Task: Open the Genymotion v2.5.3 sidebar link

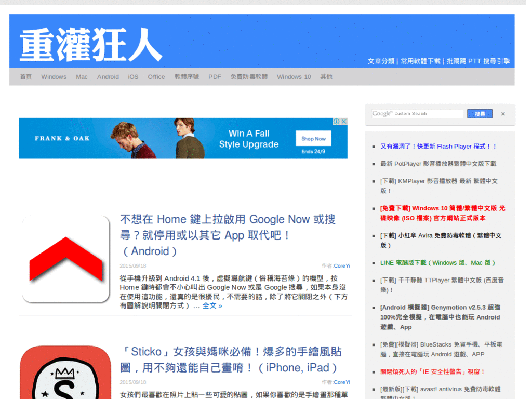Action: [x=440, y=317]
